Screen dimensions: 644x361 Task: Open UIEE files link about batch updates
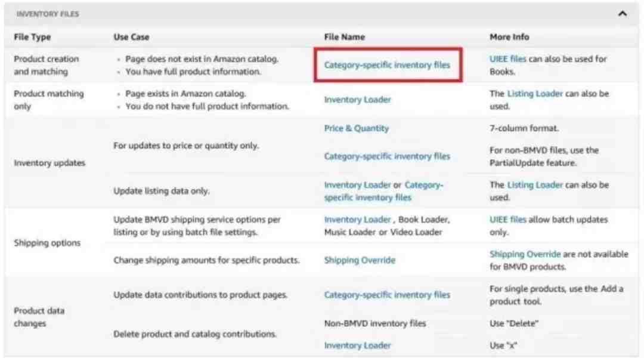[x=507, y=219]
